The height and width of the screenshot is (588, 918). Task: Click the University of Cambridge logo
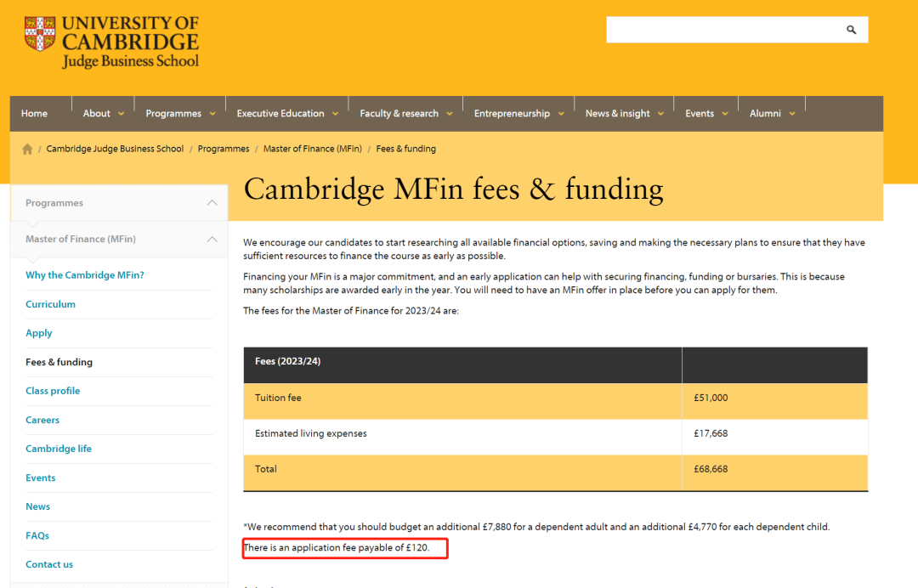(x=111, y=42)
